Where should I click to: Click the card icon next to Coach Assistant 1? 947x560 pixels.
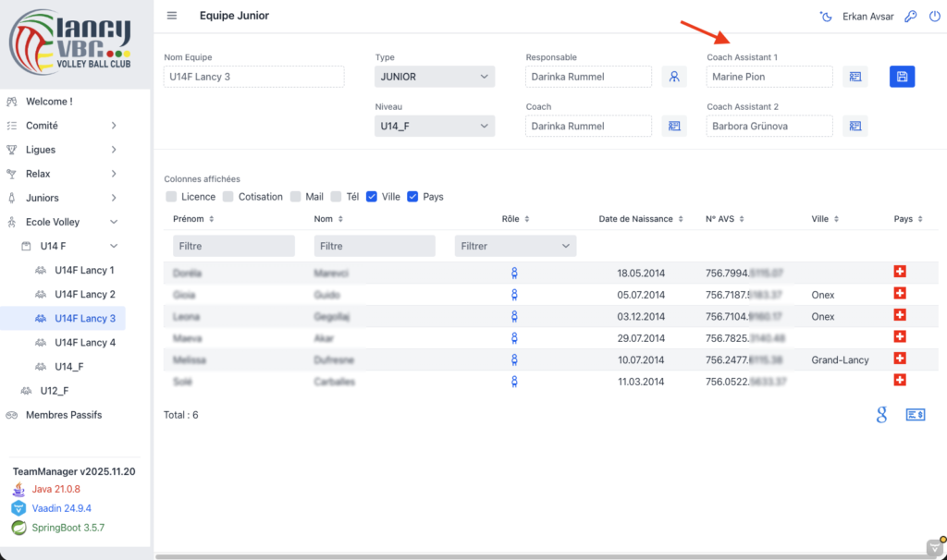855,77
